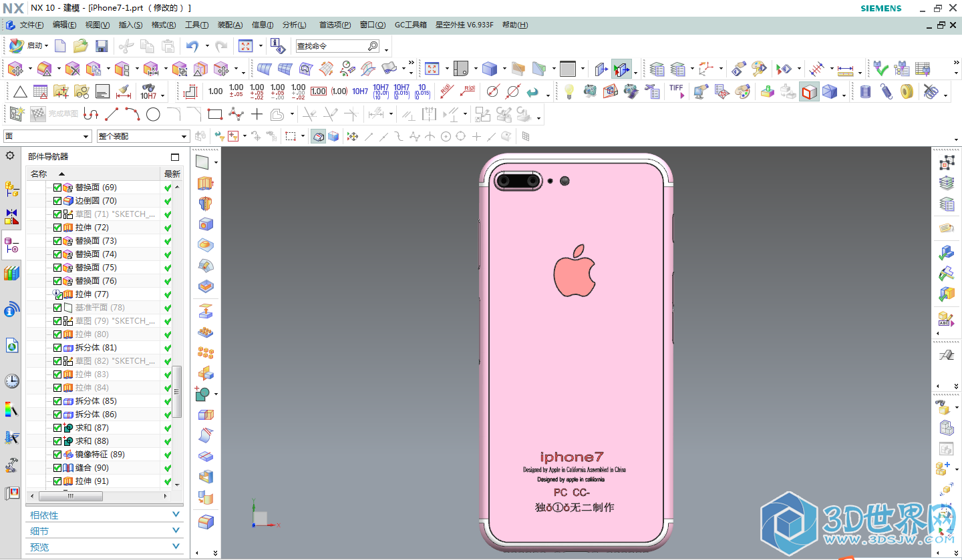The image size is (962, 560).
Task: Select the Point (plus) sketch tool
Action: 257,114
